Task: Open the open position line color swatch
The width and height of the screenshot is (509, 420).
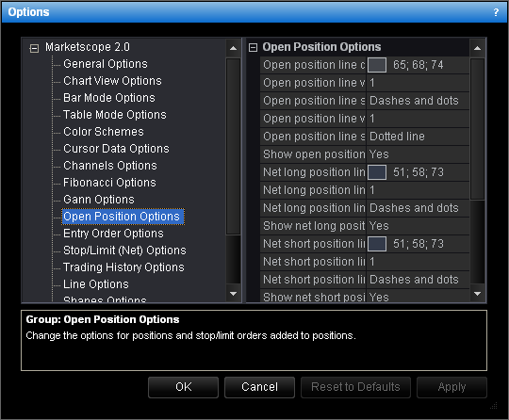Action: 377,65
